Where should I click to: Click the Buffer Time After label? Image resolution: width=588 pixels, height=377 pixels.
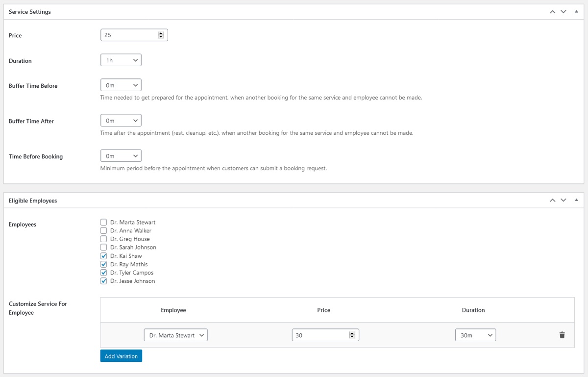point(31,121)
